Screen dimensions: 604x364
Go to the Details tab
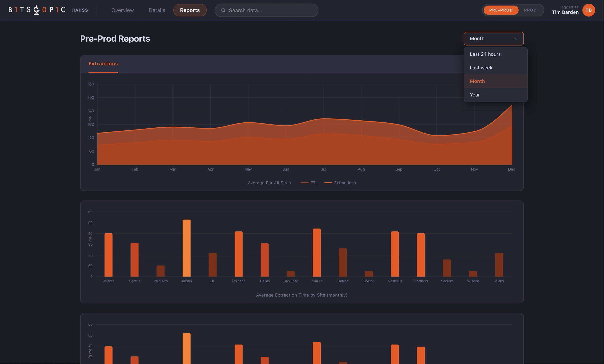(157, 10)
